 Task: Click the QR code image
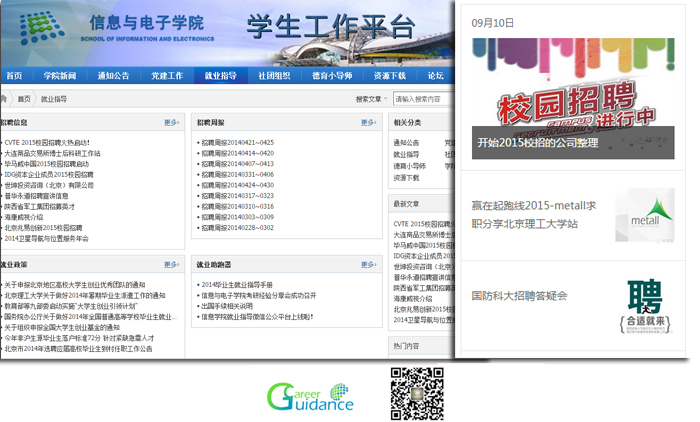click(416, 393)
